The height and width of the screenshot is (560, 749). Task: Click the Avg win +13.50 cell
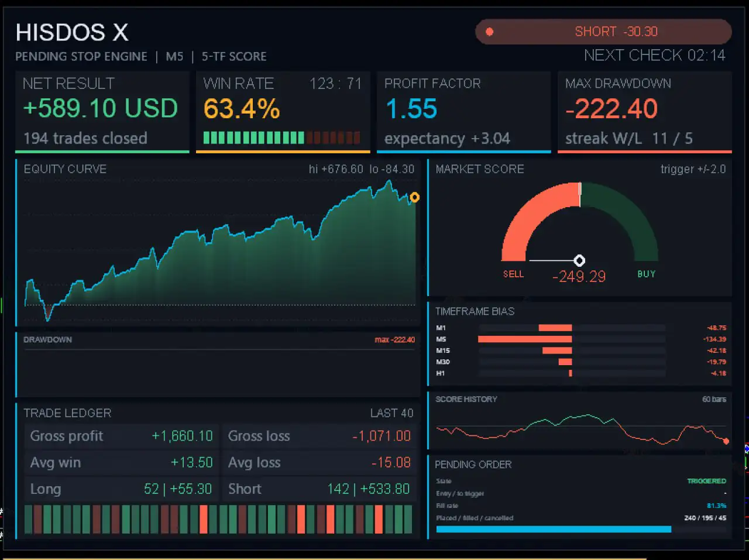[x=121, y=463]
